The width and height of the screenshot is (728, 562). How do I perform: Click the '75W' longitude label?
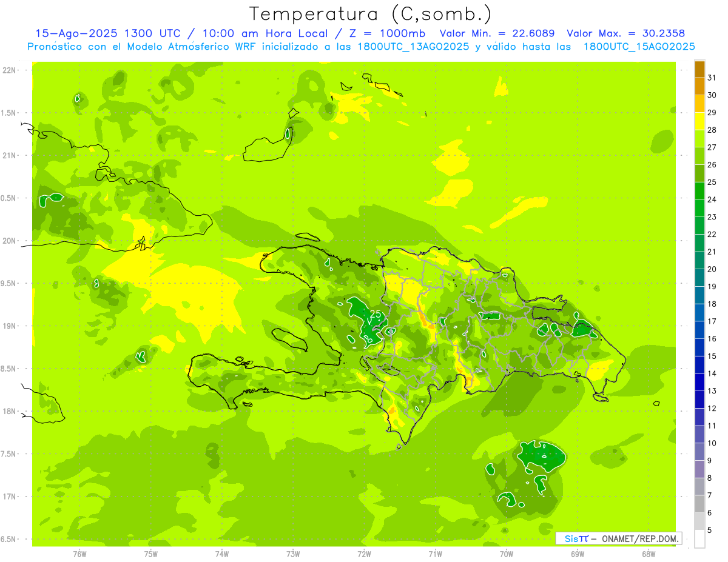click(151, 554)
